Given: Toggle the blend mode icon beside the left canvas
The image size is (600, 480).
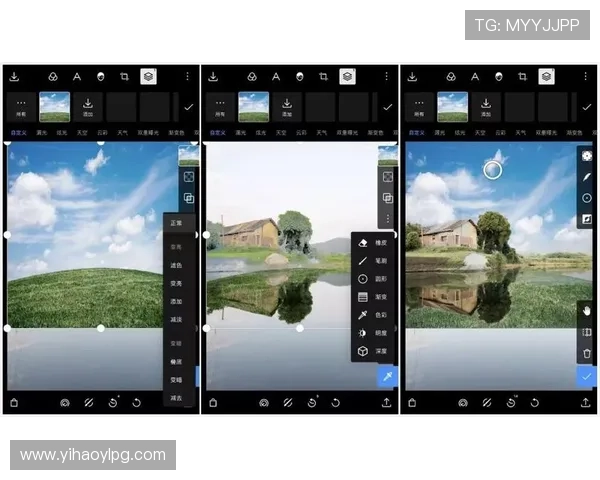Looking at the screenshot, I should [188, 198].
